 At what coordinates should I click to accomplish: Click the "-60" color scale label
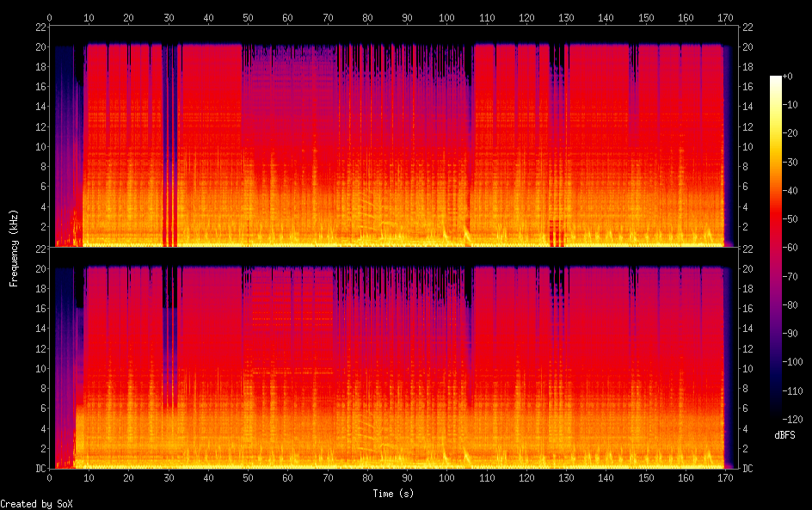pos(790,248)
